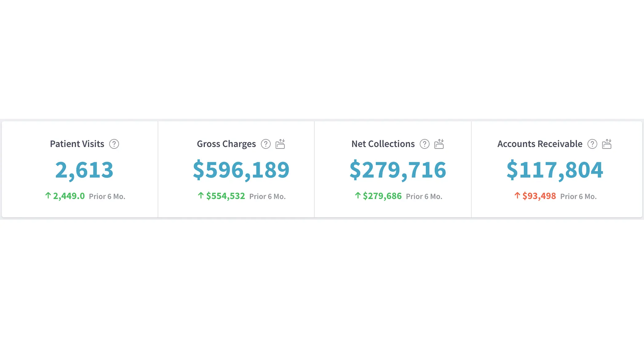The height and width of the screenshot is (338, 644).
Task: Click the $596,189 gross charges total
Action: (241, 170)
